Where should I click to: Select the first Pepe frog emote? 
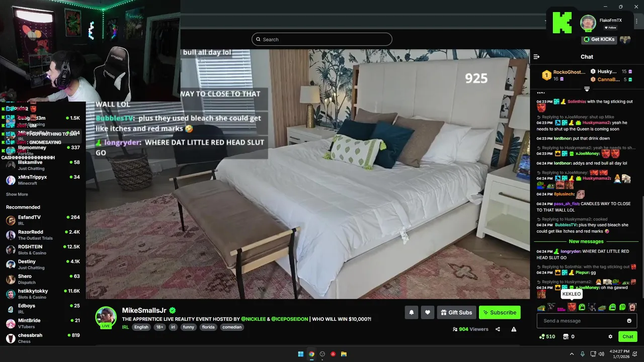pos(541,307)
